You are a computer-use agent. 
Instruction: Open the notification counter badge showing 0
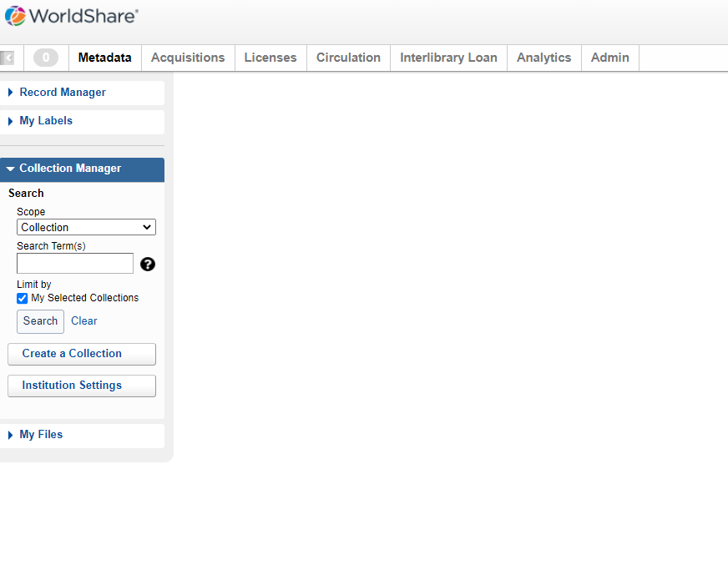[46, 58]
